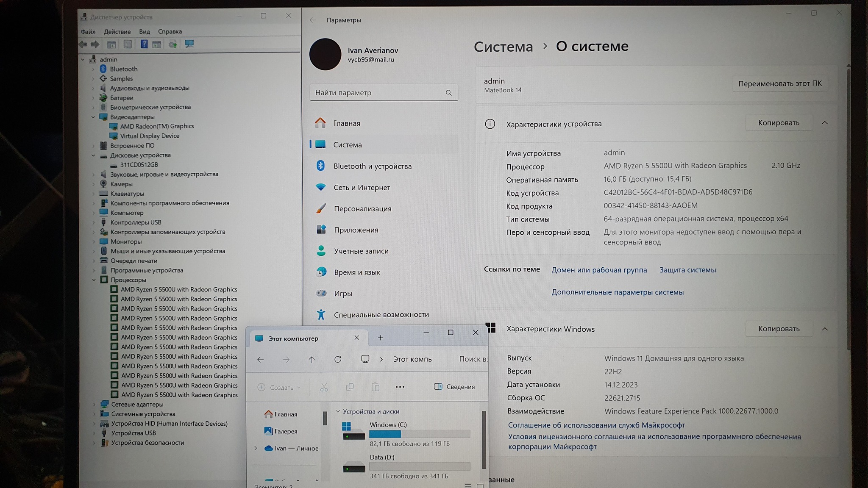This screenshot has width=868, height=488.
Task: Click Переименовать этот ПК button
Action: click(779, 84)
